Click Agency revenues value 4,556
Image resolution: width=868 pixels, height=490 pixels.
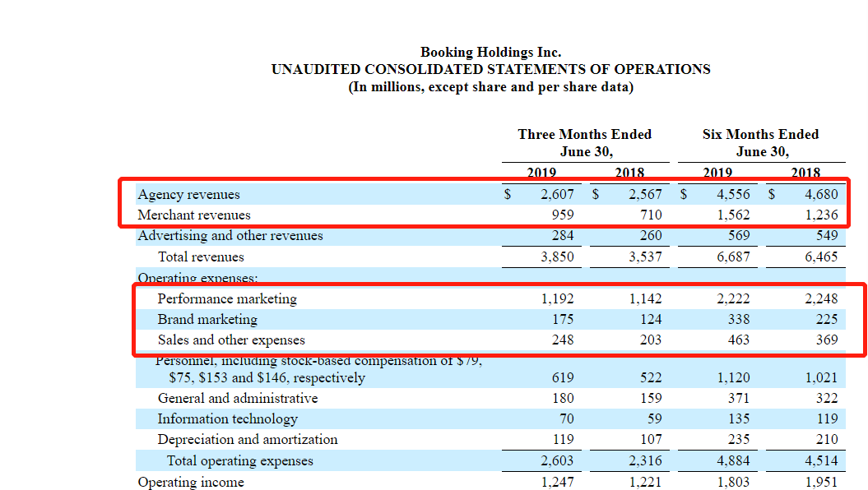733,195
